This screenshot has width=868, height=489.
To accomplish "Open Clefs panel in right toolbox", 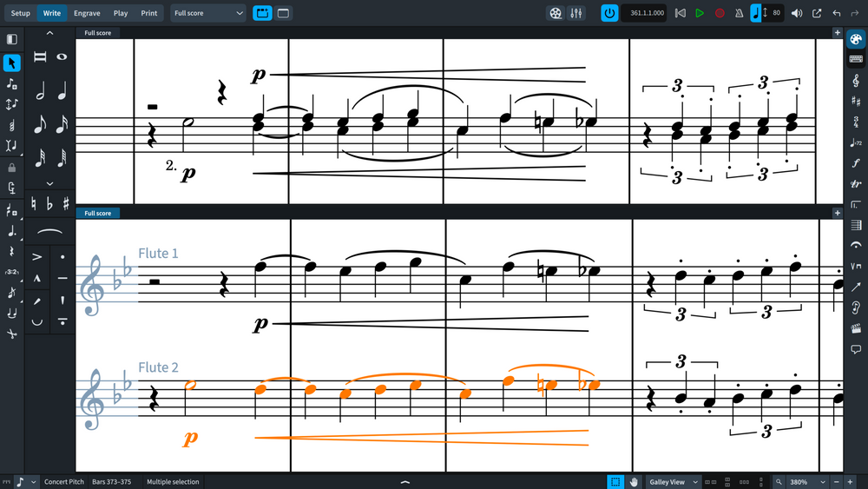I will (x=856, y=81).
